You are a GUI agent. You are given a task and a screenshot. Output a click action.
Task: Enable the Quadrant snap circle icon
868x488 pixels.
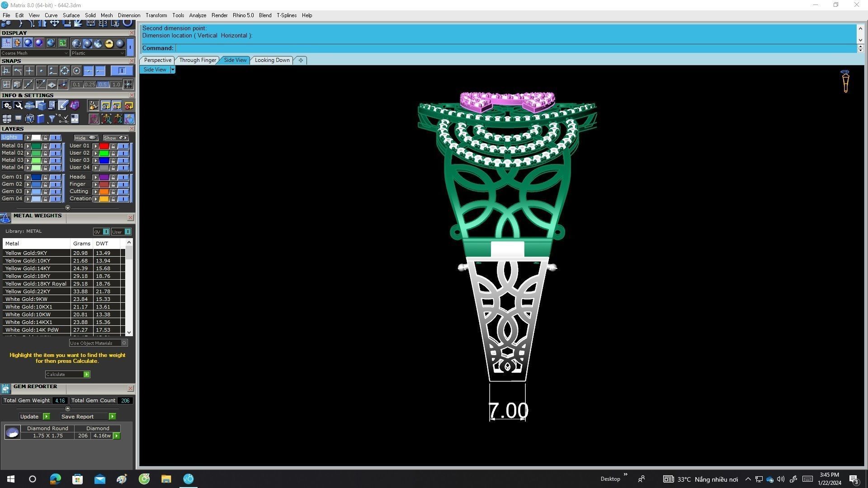65,71
